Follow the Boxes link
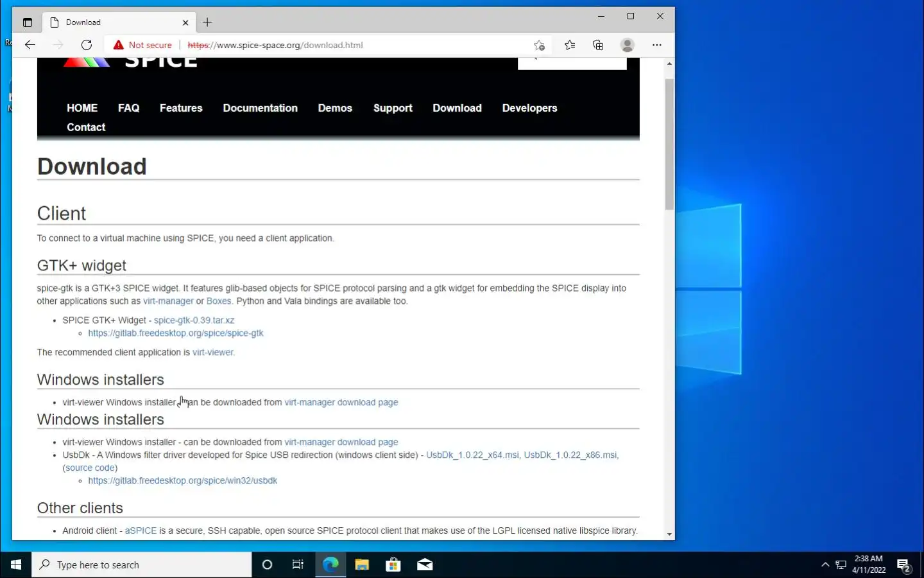Image resolution: width=924 pixels, height=578 pixels. (219, 301)
